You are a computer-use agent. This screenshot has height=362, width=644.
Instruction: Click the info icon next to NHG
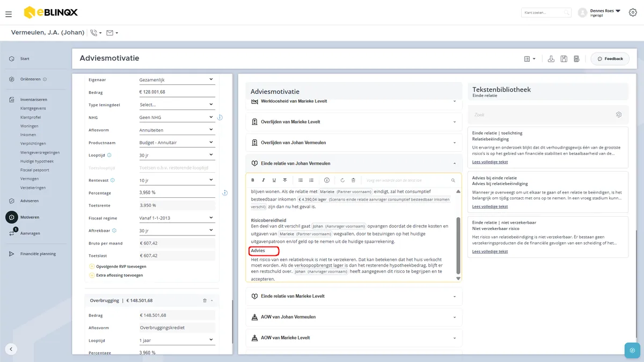220,117
